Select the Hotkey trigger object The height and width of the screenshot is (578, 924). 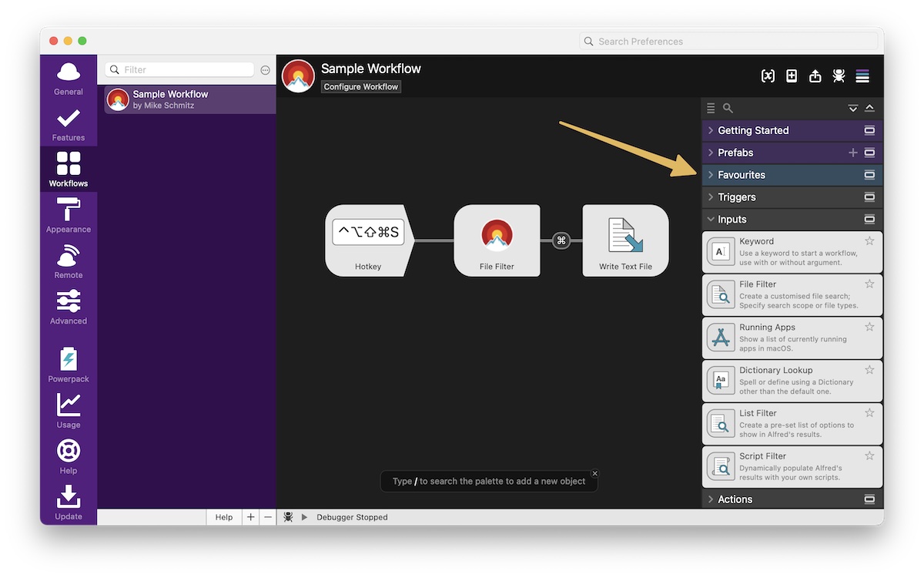click(x=370, y=240)
